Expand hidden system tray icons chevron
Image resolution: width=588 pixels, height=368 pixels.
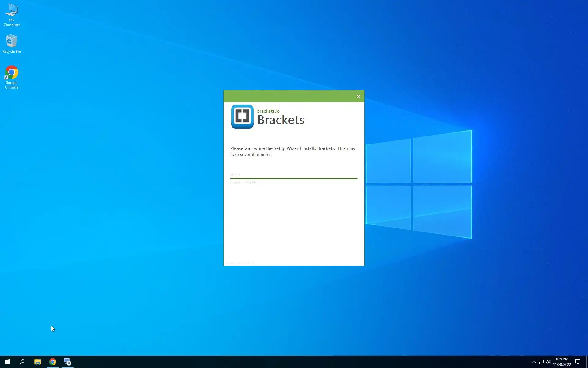click(x=533, y=362)
